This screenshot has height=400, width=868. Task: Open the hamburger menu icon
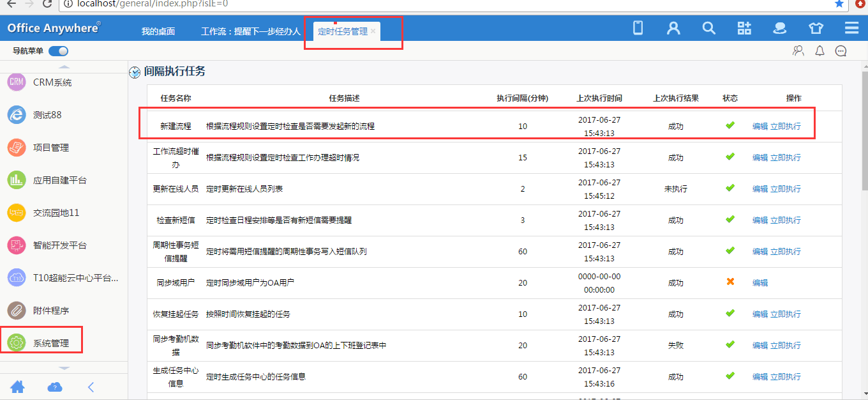pos(851,28)
